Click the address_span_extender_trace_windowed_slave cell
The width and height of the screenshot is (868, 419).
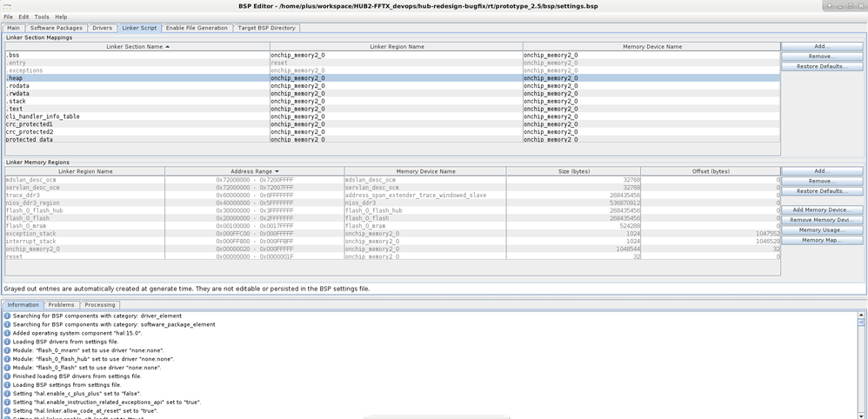[425, 196]
